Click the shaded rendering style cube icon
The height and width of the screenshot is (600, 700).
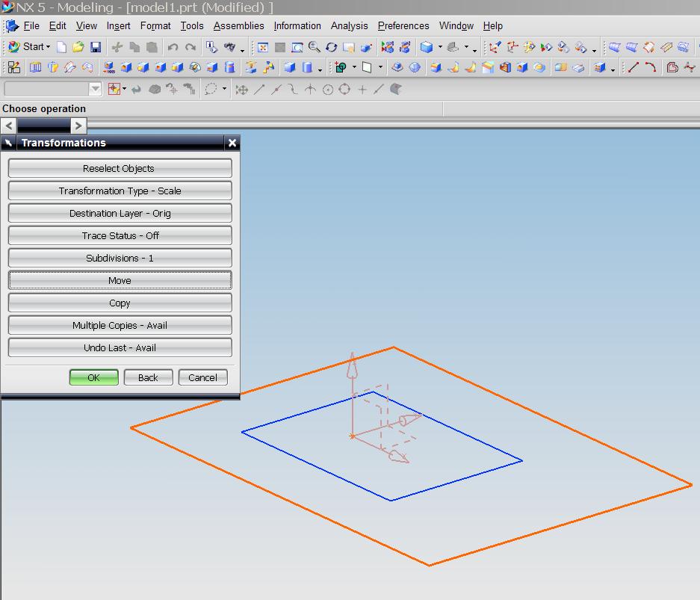427,47
